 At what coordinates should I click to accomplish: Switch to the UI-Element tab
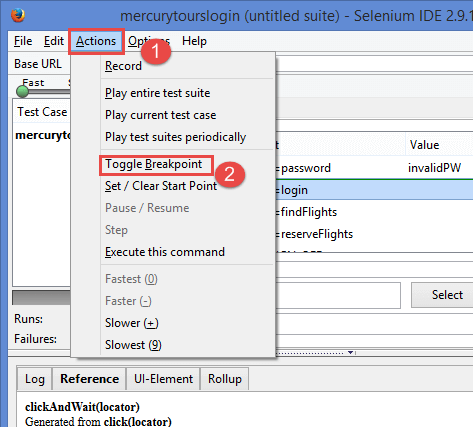coord(163,379)
